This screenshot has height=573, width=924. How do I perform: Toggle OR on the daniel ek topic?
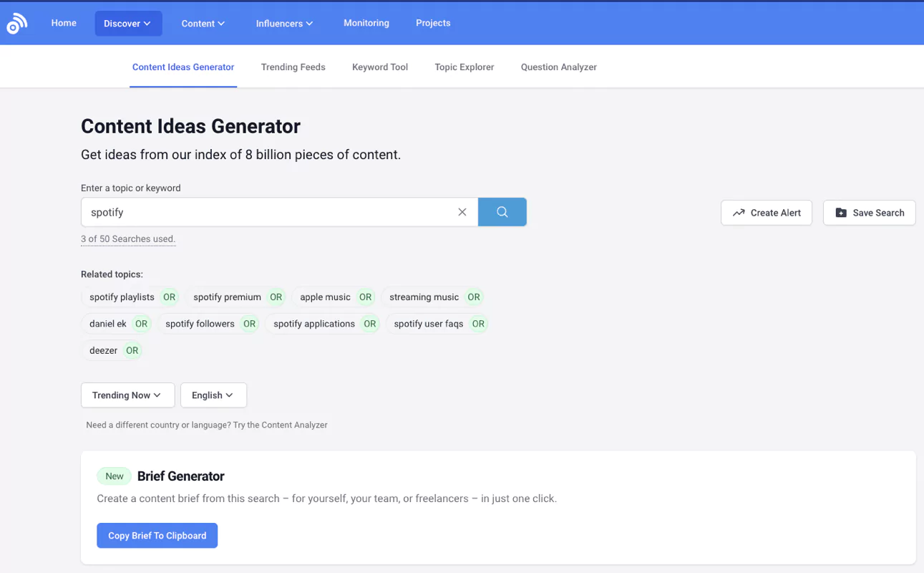click(x=141, y=323)
